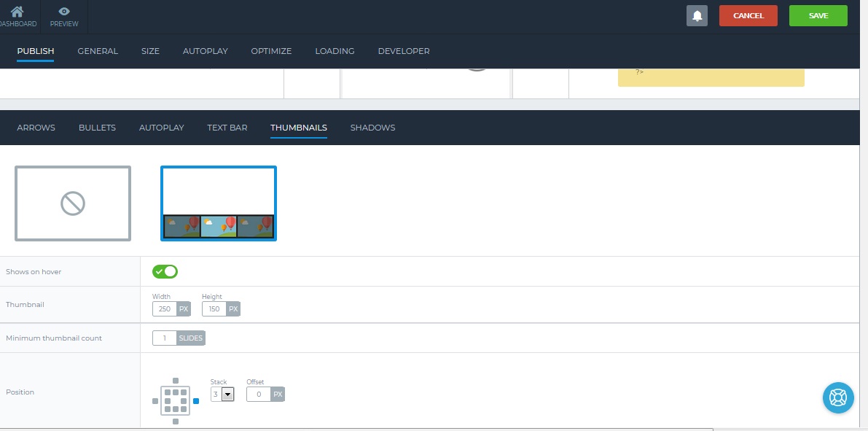Image resolution: width=868 pixels, height=431 pixels.
Task: Pick the inner middle-right position square
Action: tap(184, 400)
